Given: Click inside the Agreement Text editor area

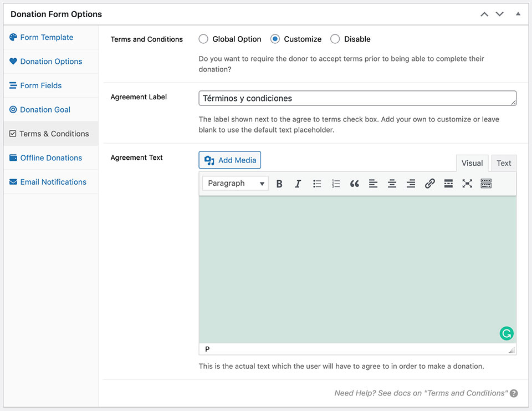Looking at the screenshot, I should pos(357,270).
